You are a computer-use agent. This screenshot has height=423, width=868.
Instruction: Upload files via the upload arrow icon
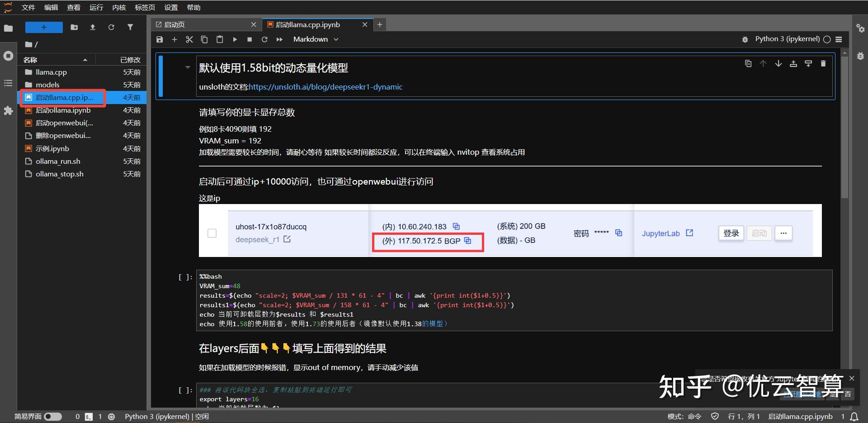coord(92,27)
